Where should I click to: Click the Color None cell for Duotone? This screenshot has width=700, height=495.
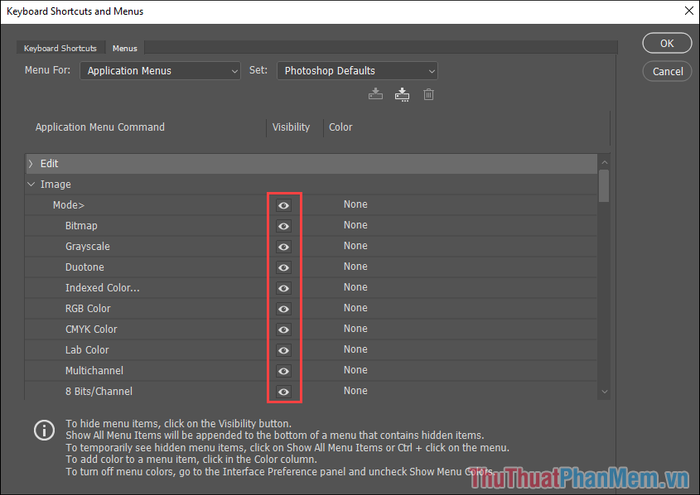coord(355,266)
